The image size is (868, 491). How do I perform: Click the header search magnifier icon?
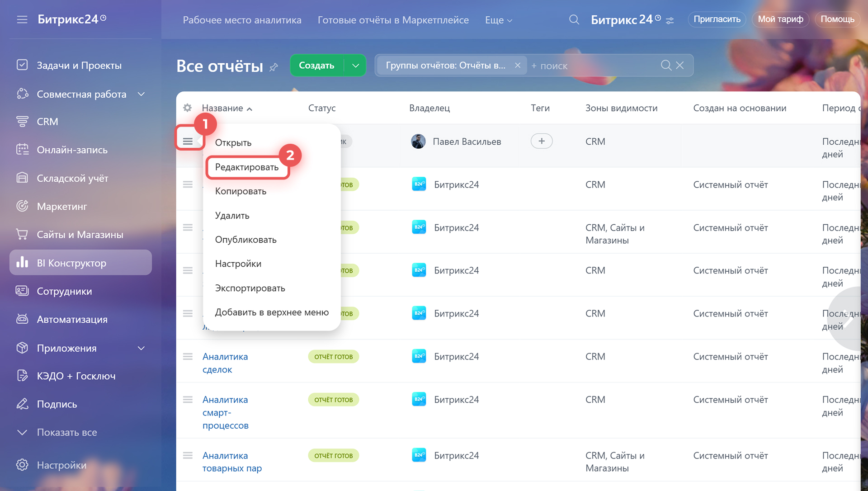tap(574, 19)
